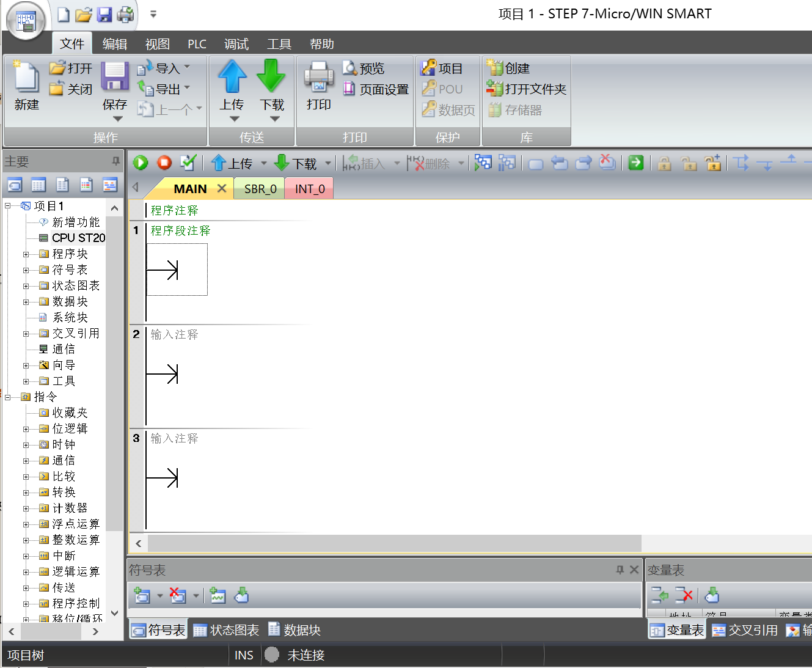The image size is (812, 668).
Task: Click the status chart grid icon in 主要 panel
Action: pyautogui.click(x=38, y=185)
